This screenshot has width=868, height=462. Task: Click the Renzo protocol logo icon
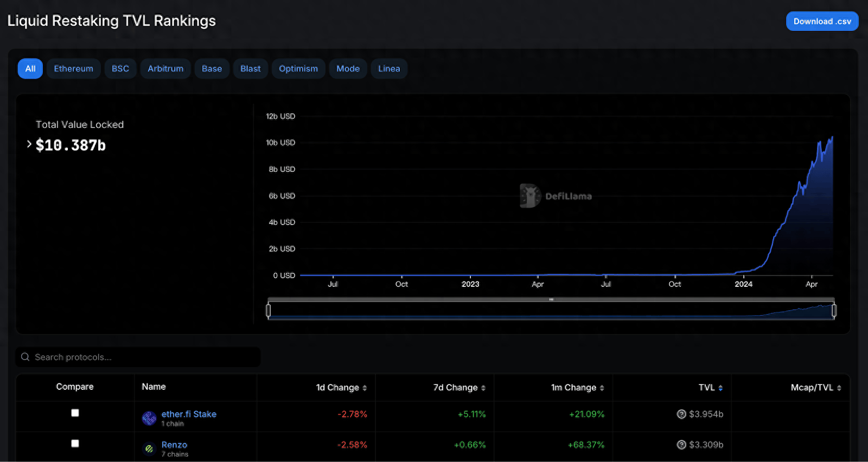point(149,448)
